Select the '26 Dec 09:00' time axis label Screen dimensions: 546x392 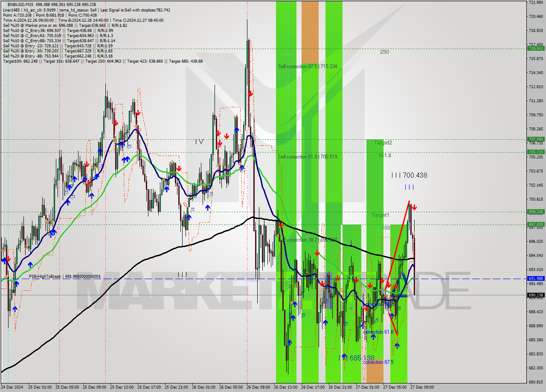pyautogui.click(x=258, y=387)
